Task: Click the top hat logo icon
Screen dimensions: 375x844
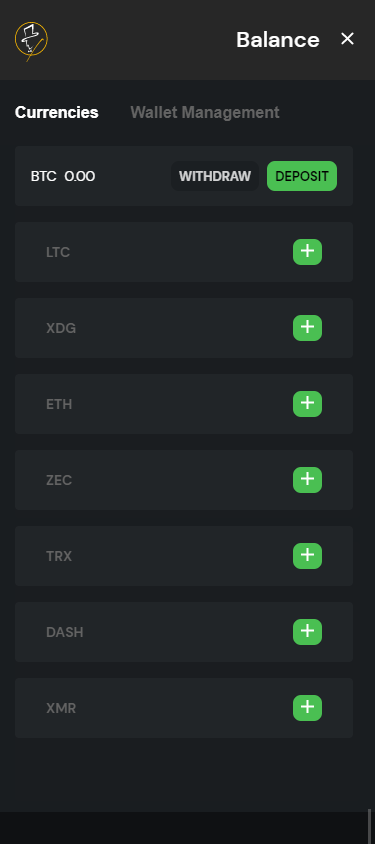Action: point(31,41)
